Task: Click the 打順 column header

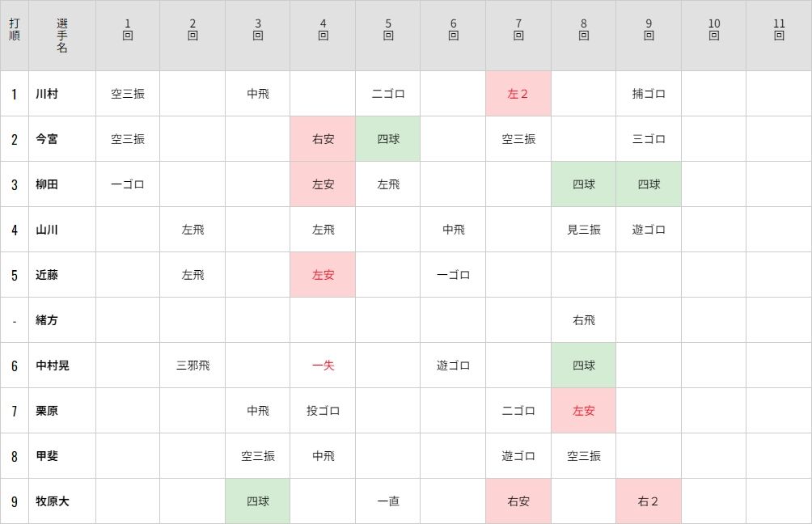Action: coord(15,29)
